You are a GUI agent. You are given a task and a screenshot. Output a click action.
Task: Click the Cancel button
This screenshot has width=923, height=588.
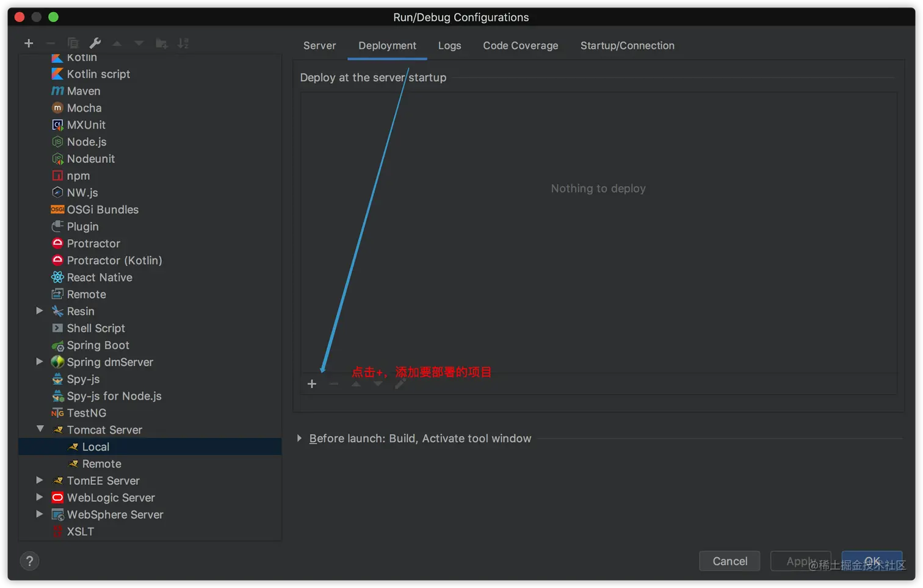[729, 561]
